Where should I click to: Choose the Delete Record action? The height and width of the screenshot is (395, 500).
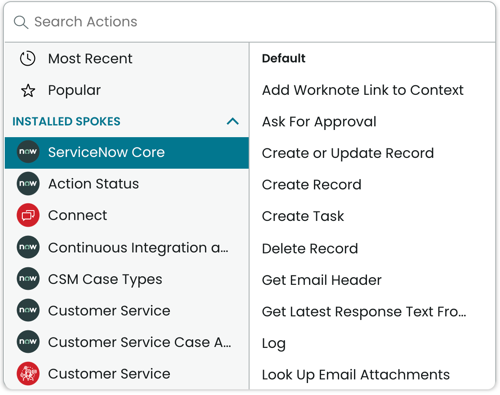310,249
